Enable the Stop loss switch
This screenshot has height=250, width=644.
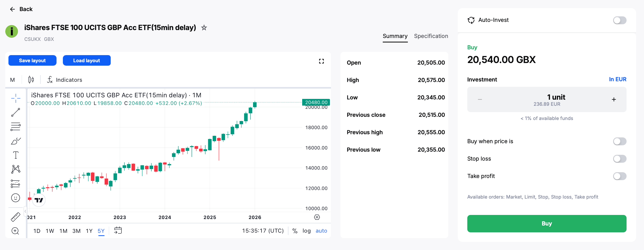[619, 159]
